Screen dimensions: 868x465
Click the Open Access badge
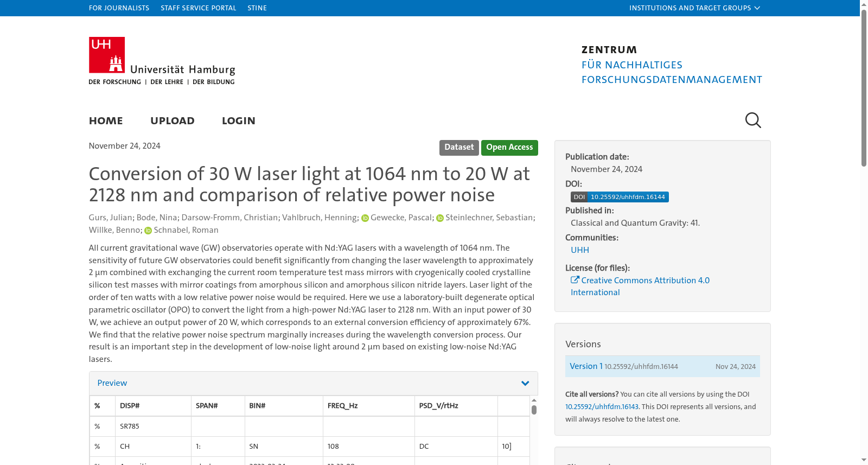coord(509,148)
